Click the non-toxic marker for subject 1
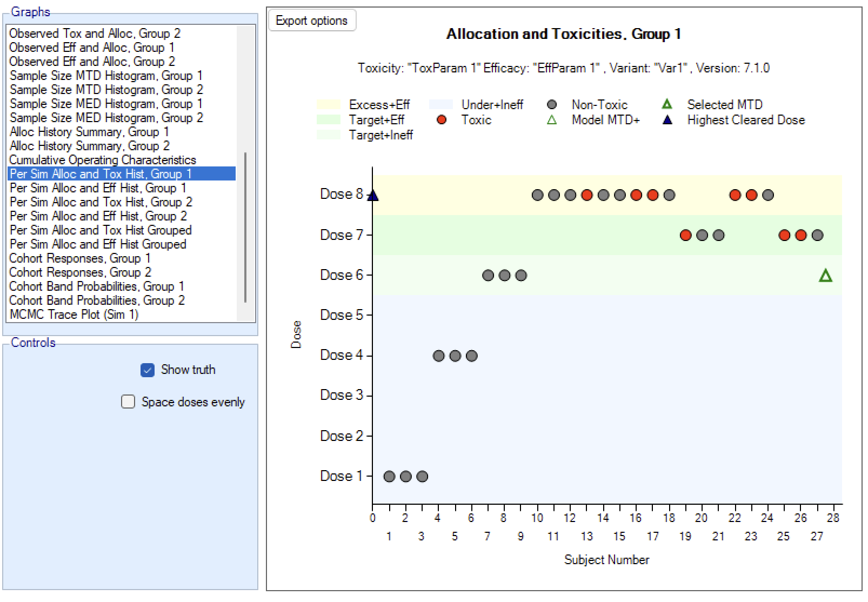 tap(389, 476)
